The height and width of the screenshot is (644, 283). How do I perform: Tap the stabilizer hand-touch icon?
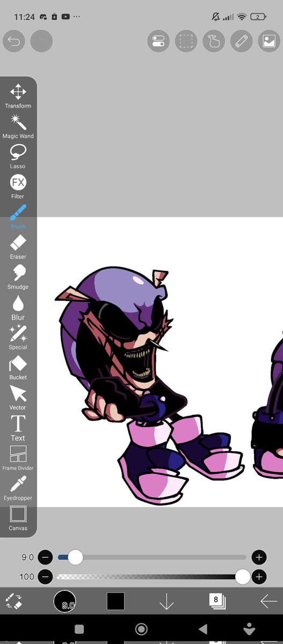214,42
